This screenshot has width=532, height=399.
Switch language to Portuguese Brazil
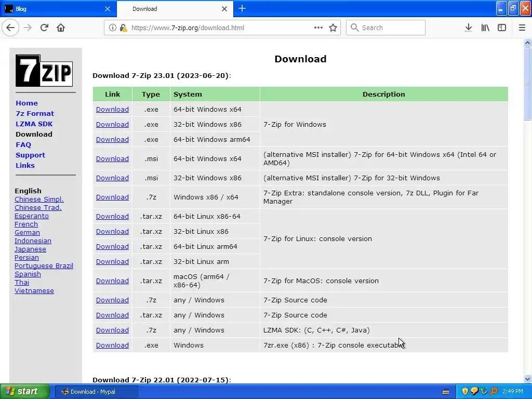44,266
